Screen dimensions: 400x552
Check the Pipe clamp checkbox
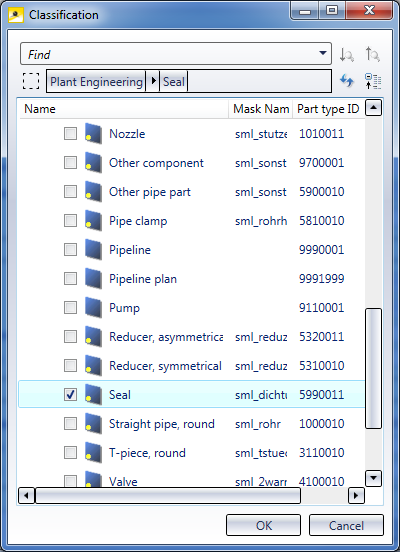pos(70,221)
